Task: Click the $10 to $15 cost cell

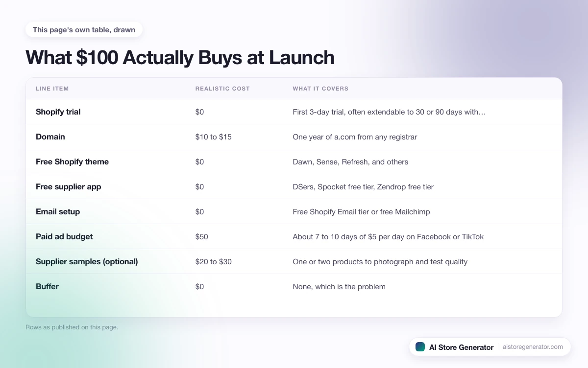Action: pyautogui.click(x=214, y=137)
